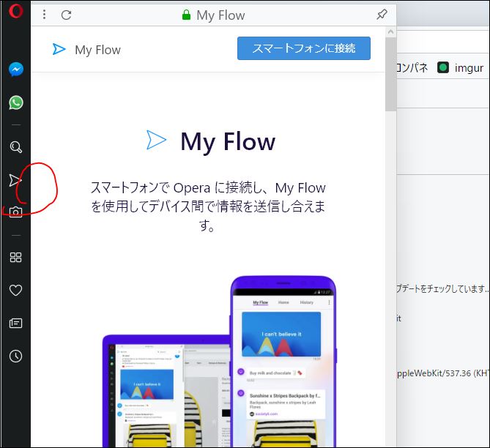This screenshot has height=448, width=490.
Task: Open My Flow from the sidebar
Action: [15, 180]
